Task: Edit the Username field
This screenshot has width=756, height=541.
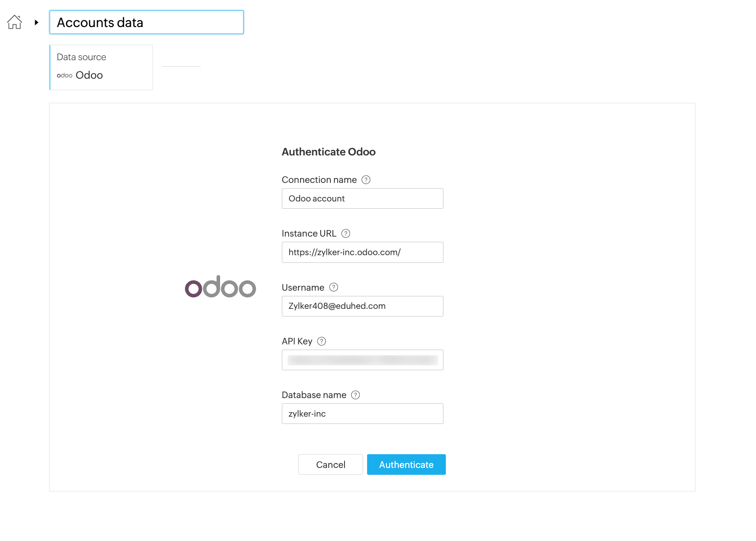Action: point(362,306)
